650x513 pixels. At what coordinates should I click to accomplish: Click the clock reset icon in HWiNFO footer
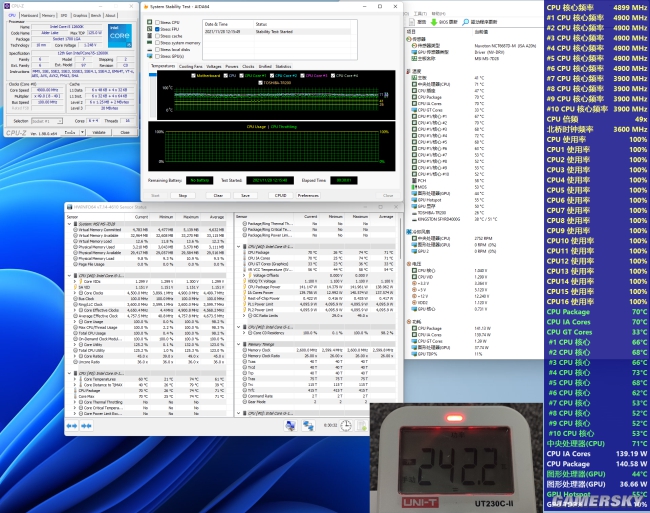point(345,425)
